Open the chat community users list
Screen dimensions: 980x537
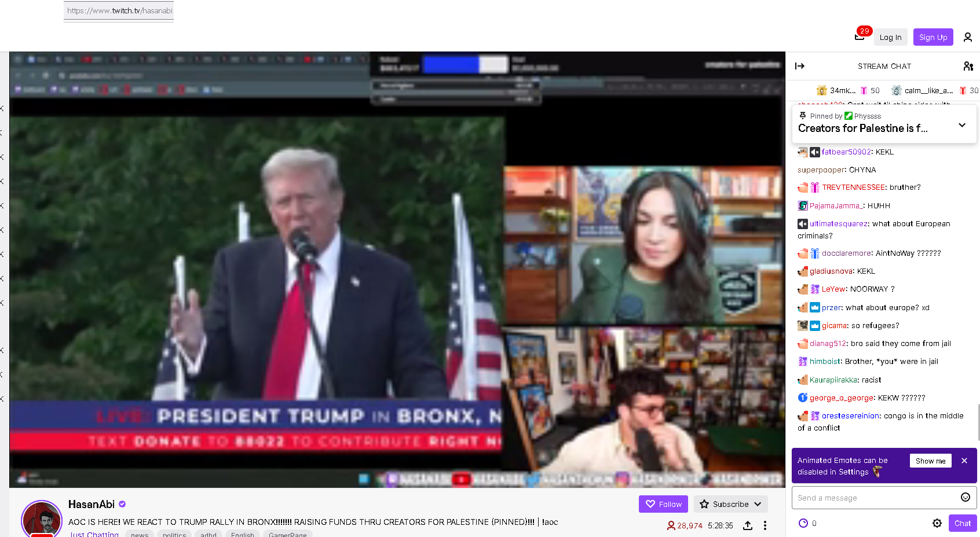tap(968, 66)
